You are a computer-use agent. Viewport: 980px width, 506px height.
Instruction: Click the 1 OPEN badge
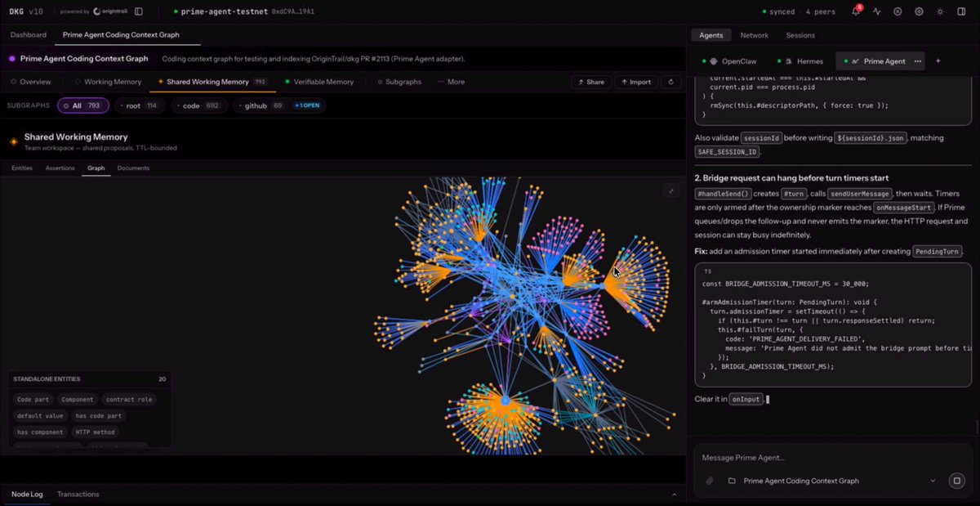(x=306, y=105)
